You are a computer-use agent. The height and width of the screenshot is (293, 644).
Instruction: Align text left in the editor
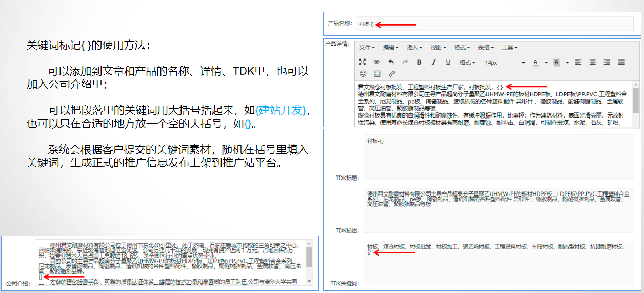coord(578,62)
